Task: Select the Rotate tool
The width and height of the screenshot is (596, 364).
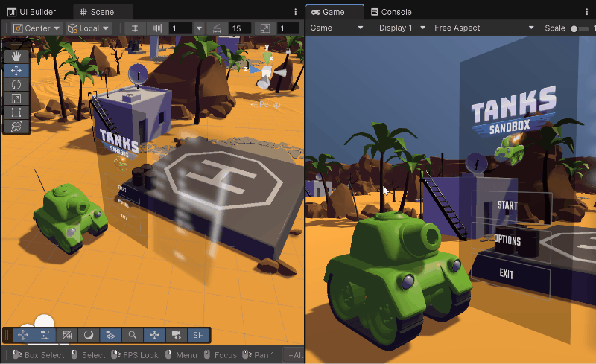Action: click(16, 85)
